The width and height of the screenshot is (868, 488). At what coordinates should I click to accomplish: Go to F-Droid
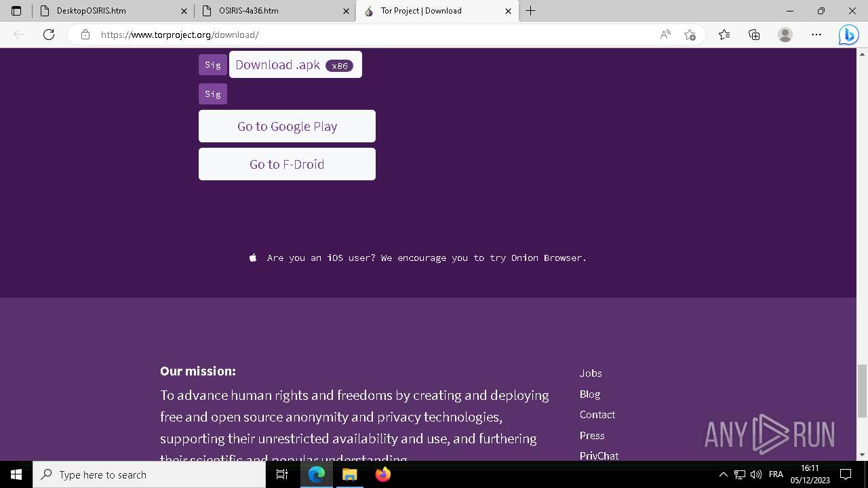[x=287, y=164]
